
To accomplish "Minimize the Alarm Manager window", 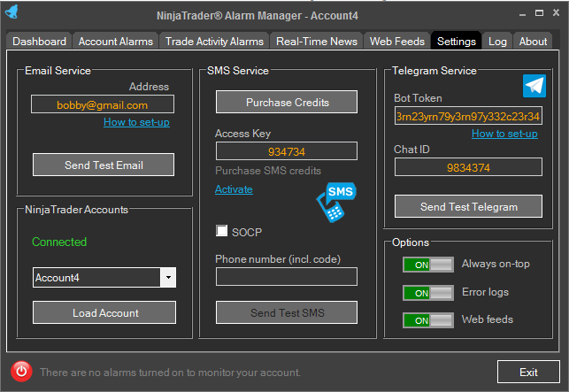I will 523,14.
